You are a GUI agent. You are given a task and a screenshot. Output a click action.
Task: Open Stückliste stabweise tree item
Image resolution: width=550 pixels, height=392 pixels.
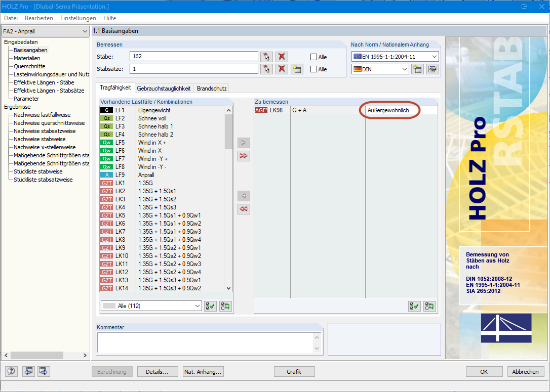pos(38,171)
